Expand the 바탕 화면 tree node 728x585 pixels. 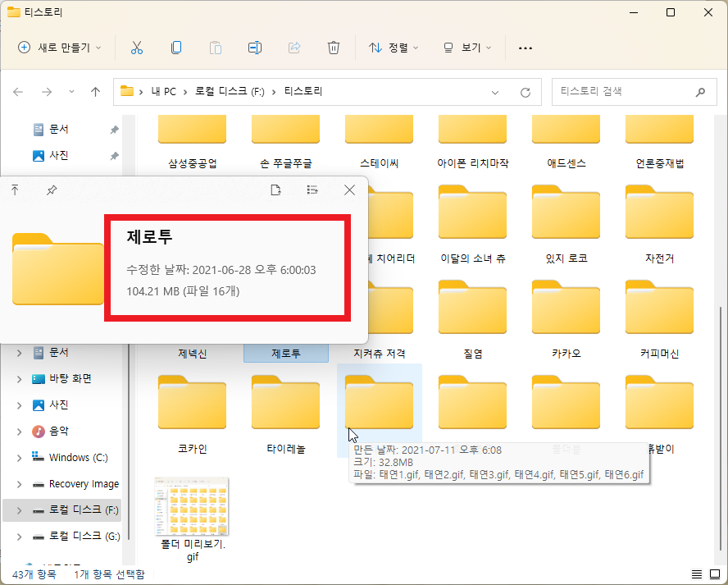[19, 379]
